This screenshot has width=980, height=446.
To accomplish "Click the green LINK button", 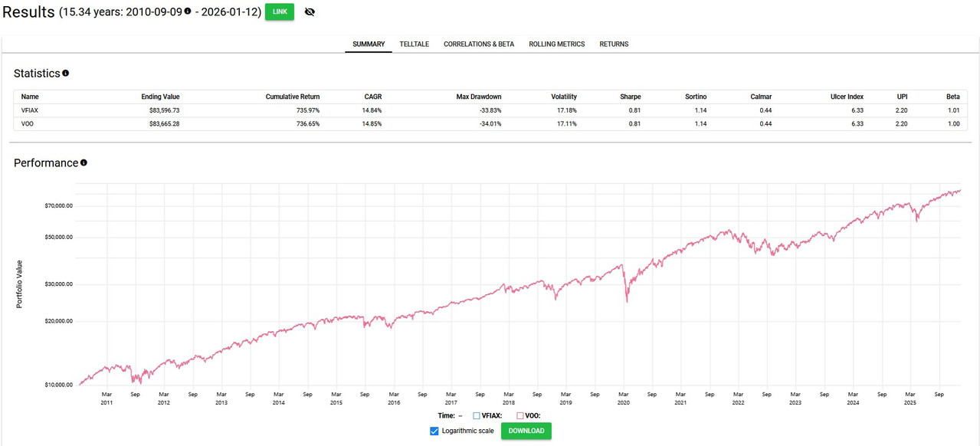I will point(280,12).
